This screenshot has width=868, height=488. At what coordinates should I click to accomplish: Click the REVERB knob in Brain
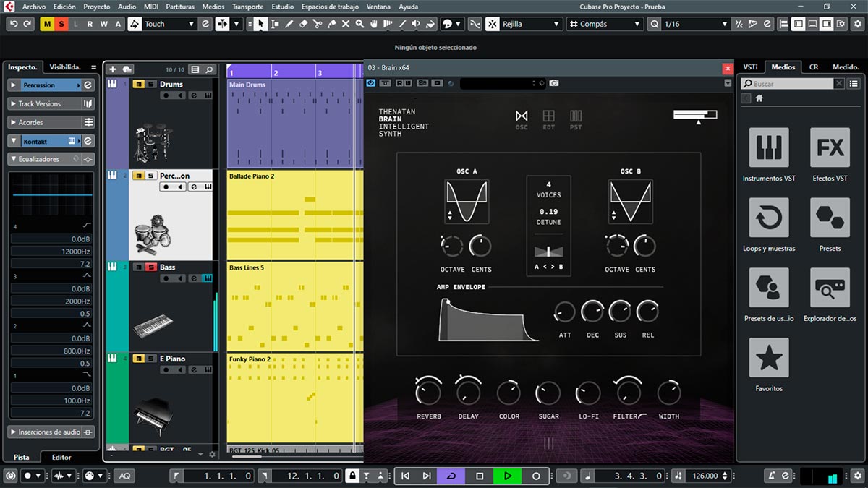point(428,393)
